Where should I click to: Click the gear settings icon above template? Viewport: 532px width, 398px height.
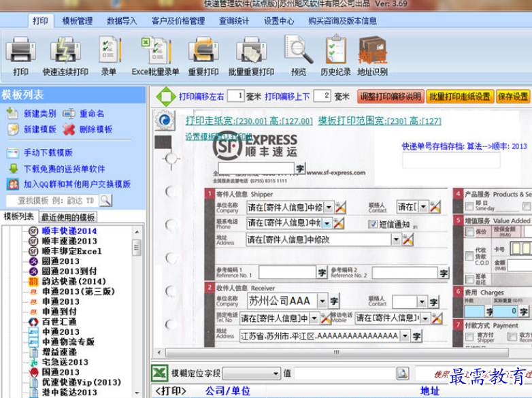click(165, 120)
